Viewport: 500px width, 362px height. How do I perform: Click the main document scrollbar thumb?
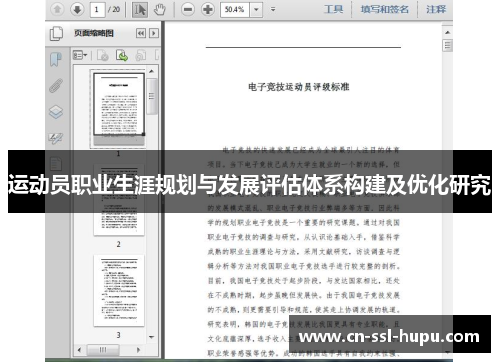[x=447, y=45]
